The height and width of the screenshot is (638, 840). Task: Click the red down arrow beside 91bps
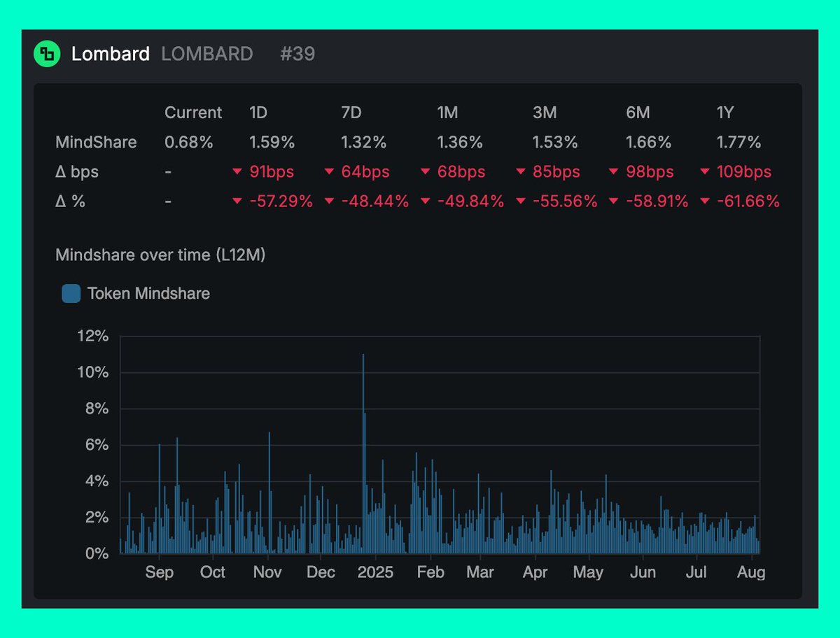point(237,172)
